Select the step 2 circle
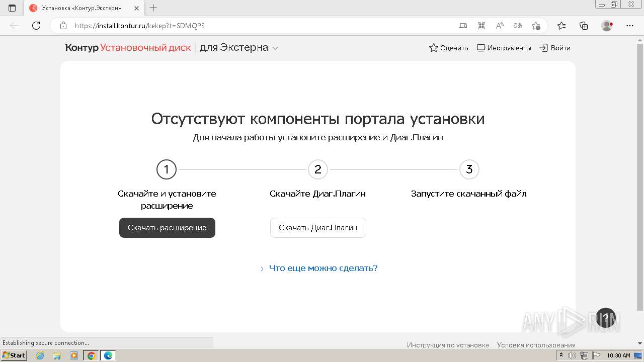 pyautogui.click(x=318, y=169)
